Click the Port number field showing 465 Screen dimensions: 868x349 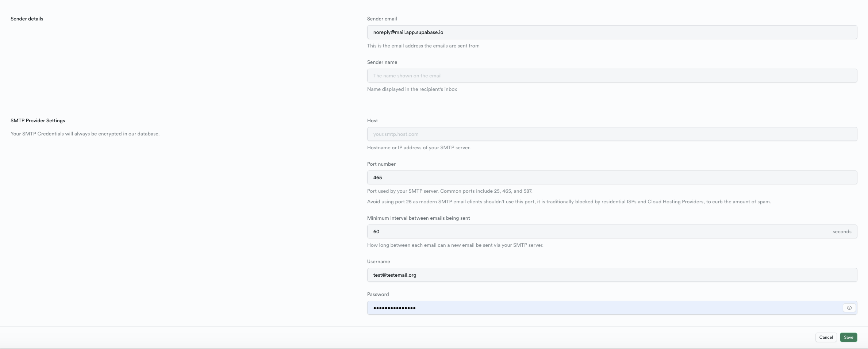pyautogui.click(x=612, y=177)
